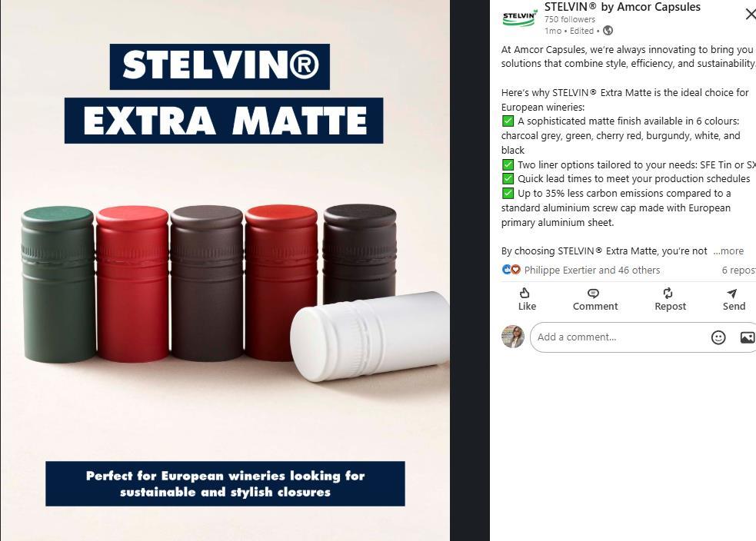Open the emoji picker smiley icon
756x541 pixels.
(x=718, y=337)
